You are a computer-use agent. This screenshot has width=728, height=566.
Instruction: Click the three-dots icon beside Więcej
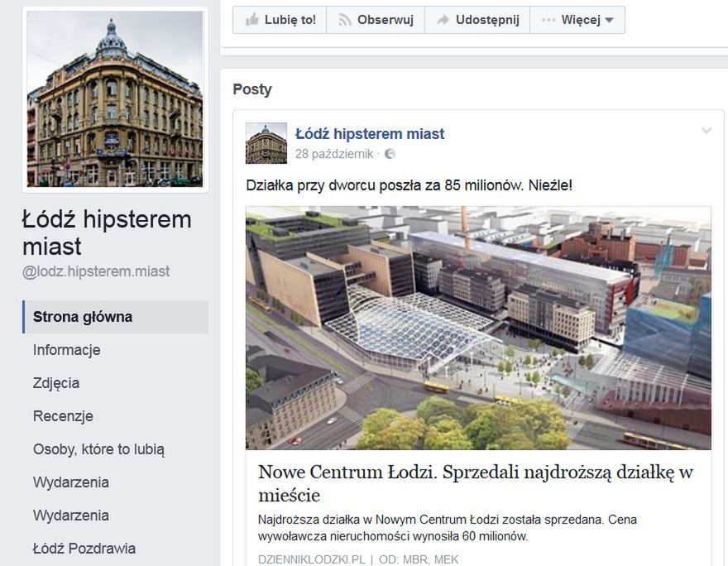[x=548, y=20]
